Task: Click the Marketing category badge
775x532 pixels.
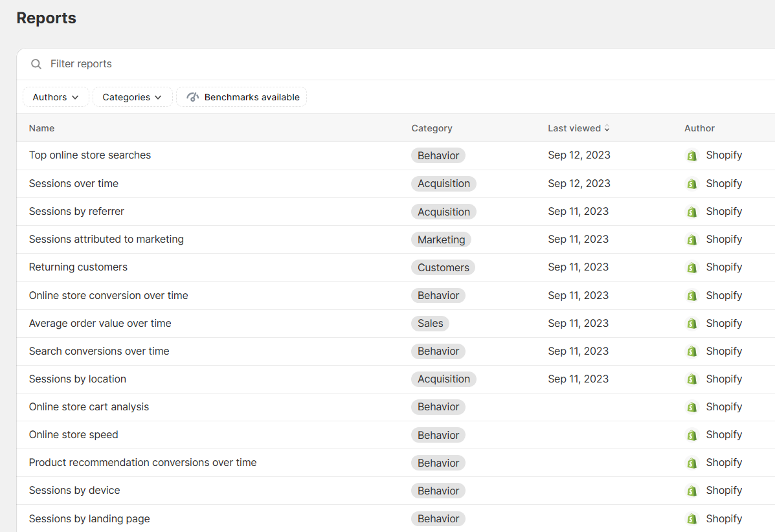Action: [x=441, y=239]
